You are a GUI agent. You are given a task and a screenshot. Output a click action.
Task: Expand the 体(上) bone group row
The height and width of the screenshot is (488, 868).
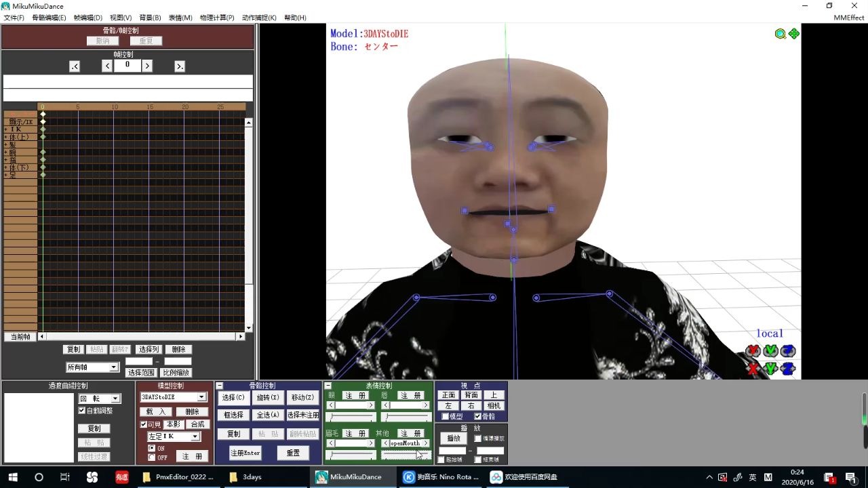pos(6,137)
